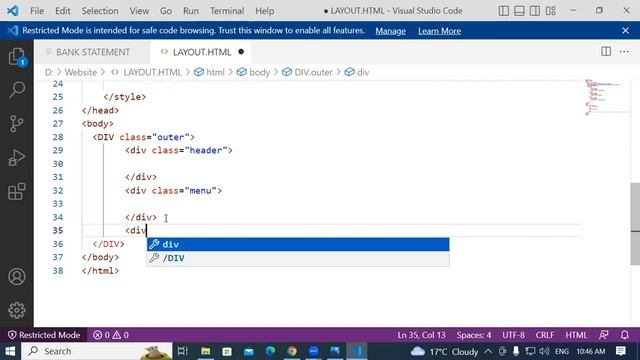Open the Selection menu
640x360 pixels.
[100, 11]
